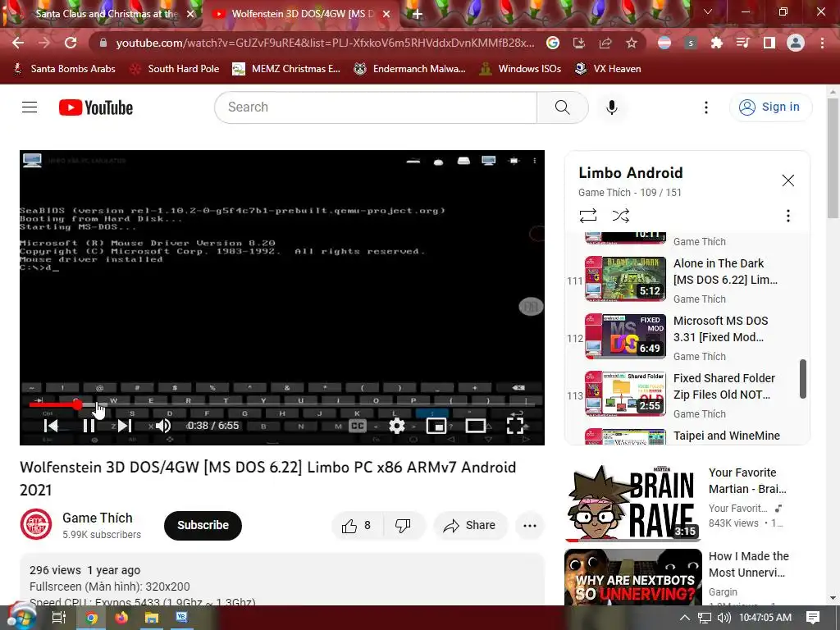The height and width of the screenshot is (630, 840).
Task: Open Santa Bombs Arabs bookmark
Action: 63,69
